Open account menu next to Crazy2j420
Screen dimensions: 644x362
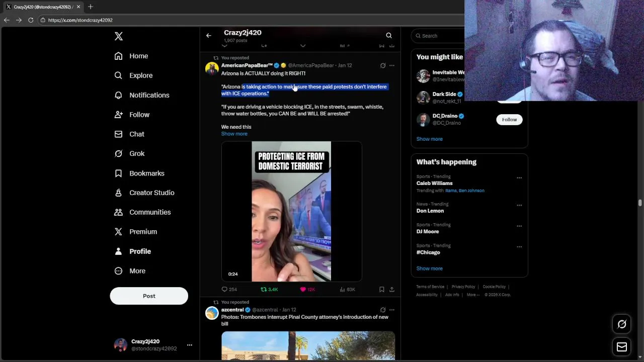[x=190, y=345]
